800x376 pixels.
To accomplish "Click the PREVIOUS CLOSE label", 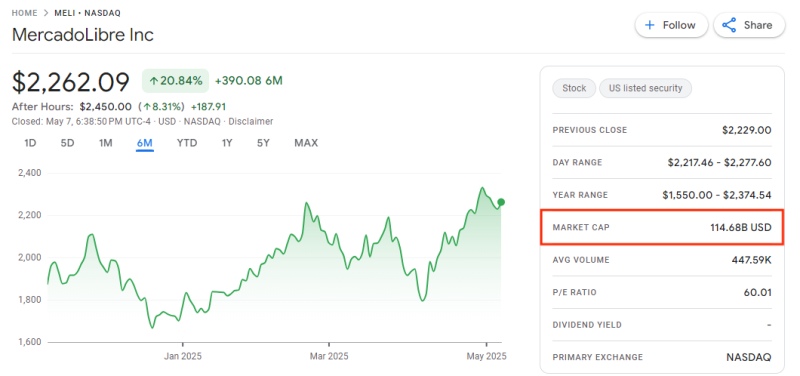I will (x=590, y=130).
